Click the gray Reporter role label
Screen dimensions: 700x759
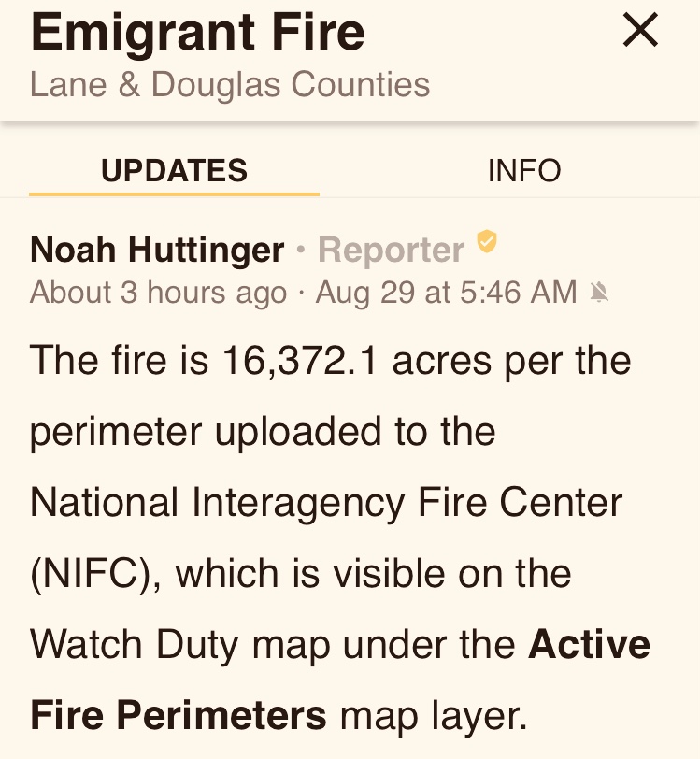click(x=391, y=250)
